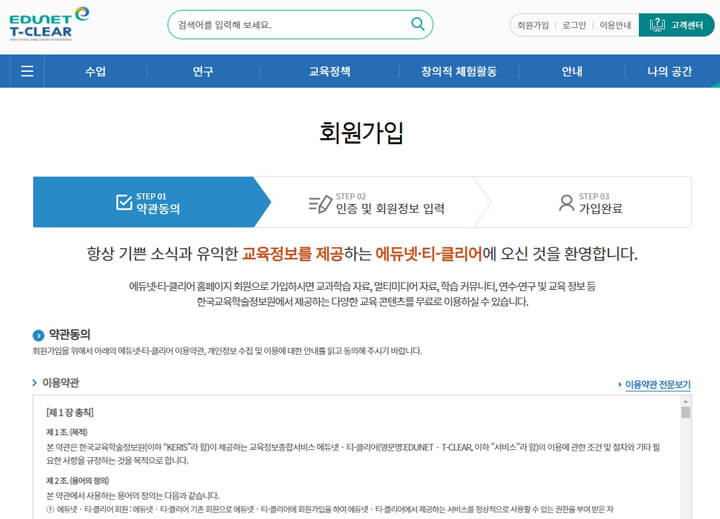Click the arrow next to 이용약관 전문보기
The image size is (720, 519).
[x=619, y=384]
